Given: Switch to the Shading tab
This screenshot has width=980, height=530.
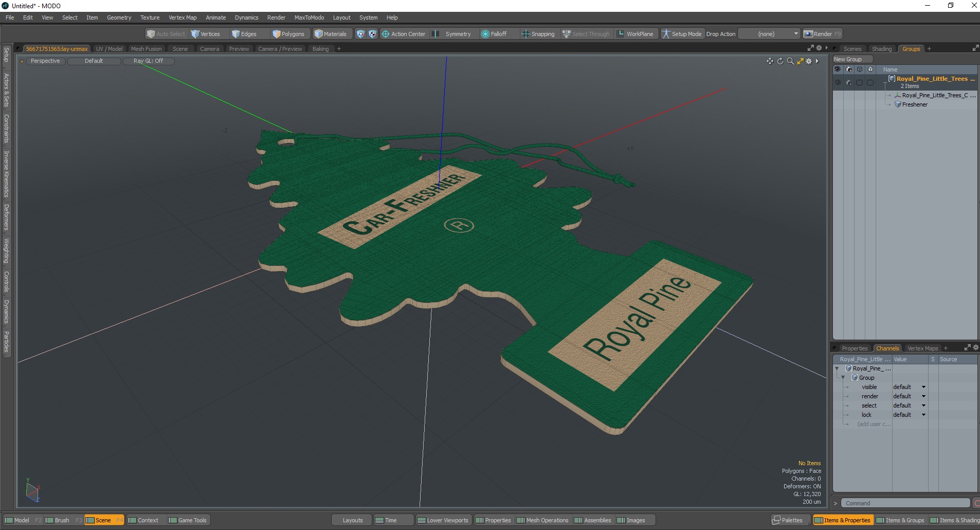Looking at the screenshot, I should coord(882,49).
